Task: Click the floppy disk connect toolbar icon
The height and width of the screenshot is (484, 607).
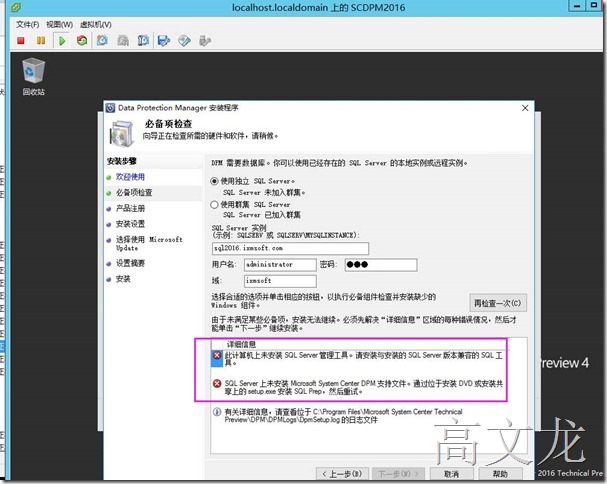Action: point(164,40)
